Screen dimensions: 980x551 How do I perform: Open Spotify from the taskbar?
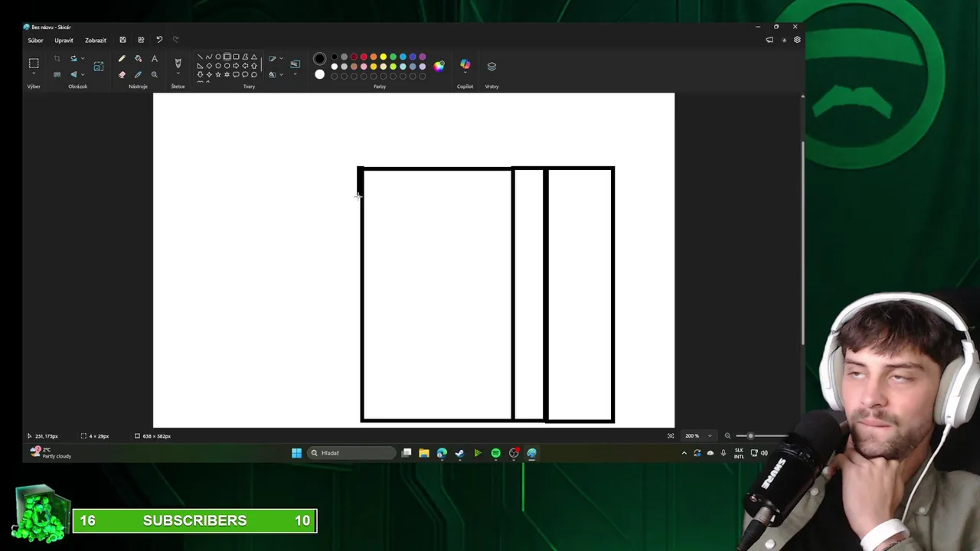click(x=495, y=453)
